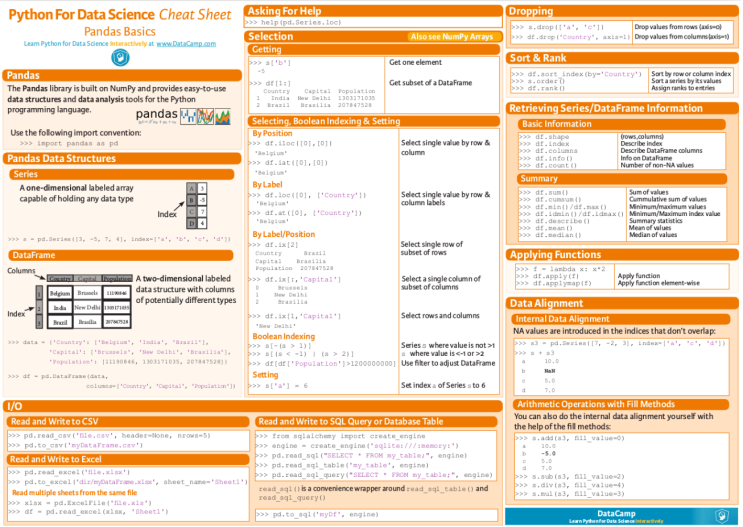Click the df.applymap(f) code line
The width and height of the screenshot is (743, 527).
click(554, 283)
